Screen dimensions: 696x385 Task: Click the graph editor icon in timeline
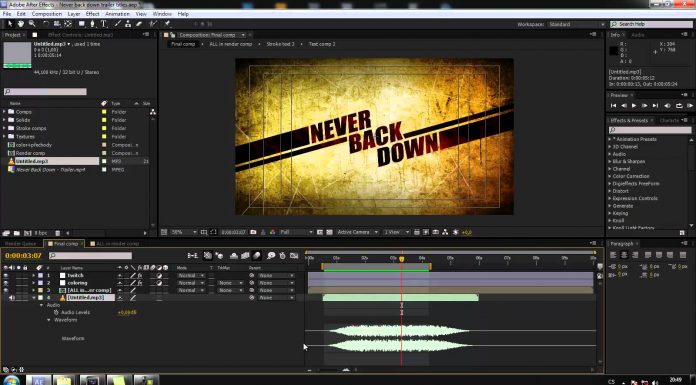294,255
